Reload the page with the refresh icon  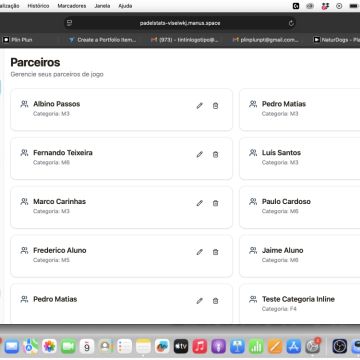[291, 23]
